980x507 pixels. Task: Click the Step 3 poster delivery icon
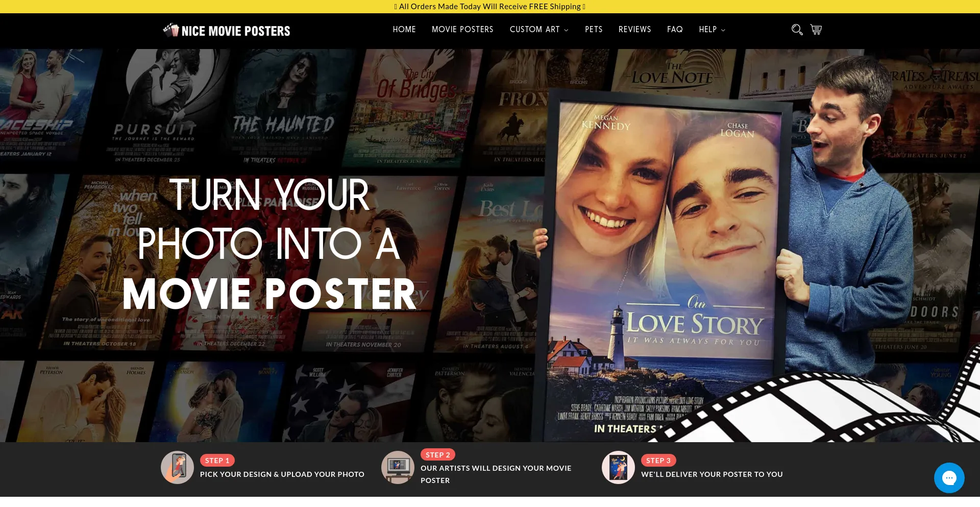click(x=618, y=467)
